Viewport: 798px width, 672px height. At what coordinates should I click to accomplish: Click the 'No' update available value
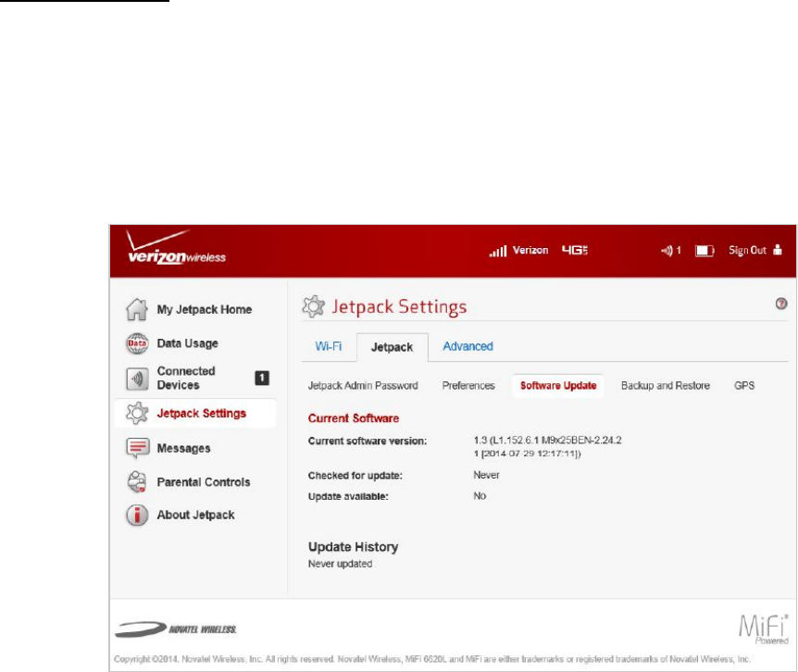(480, 496)
